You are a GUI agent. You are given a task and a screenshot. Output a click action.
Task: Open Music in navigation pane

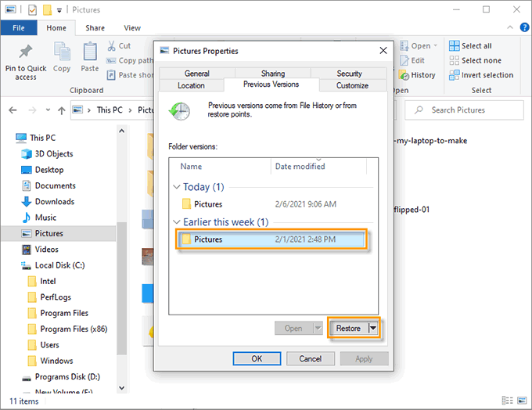(x=39, y=218)
